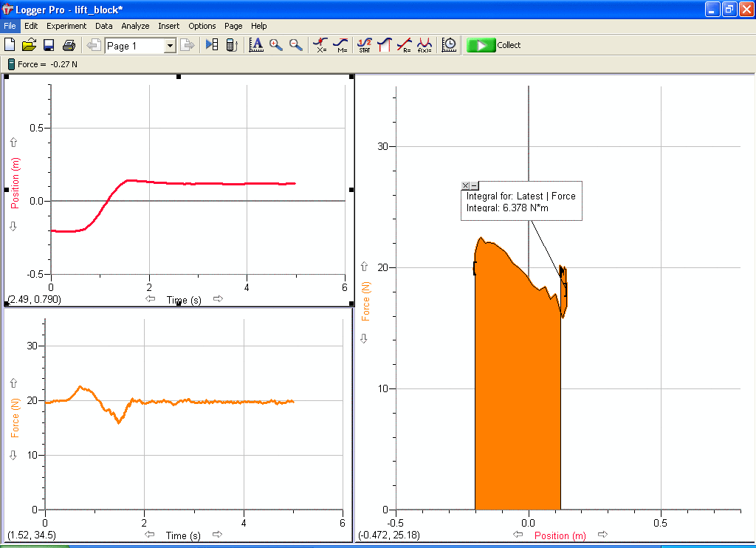Open the Statistics (STAT) tool
This screenshot has height=548, width=756.
(x=364, y=45)
